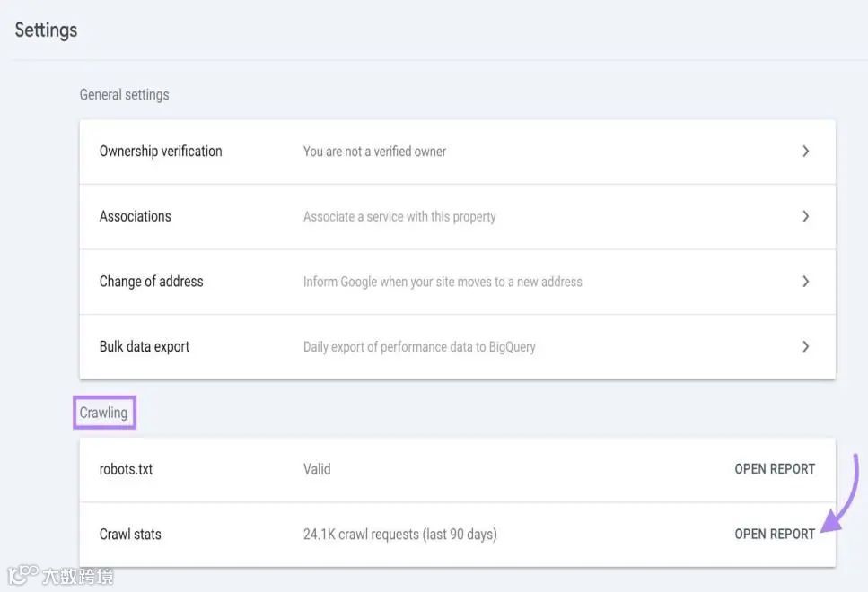The height and width of the screenshot is (592, 868).
Task: Expand the Ownership verification chevron arrow
Action: (x=805, y=152)
